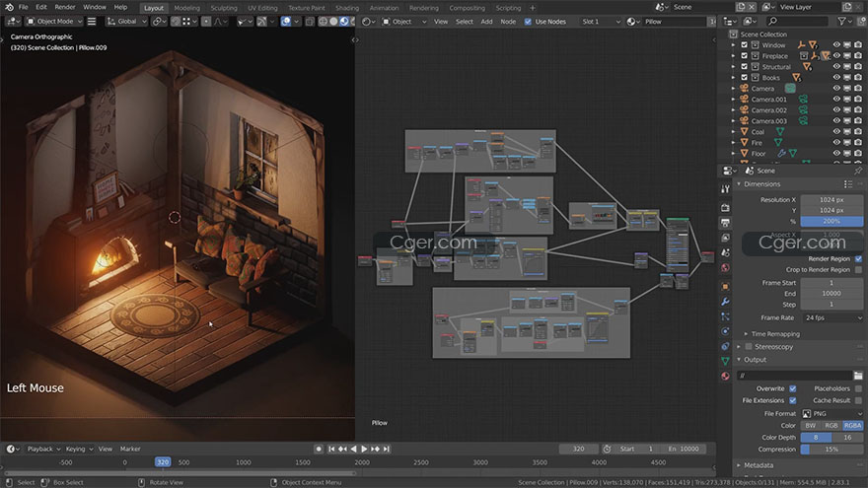Open the File menu
This screenshot has width=868, height=488.
tap(24, 7)
